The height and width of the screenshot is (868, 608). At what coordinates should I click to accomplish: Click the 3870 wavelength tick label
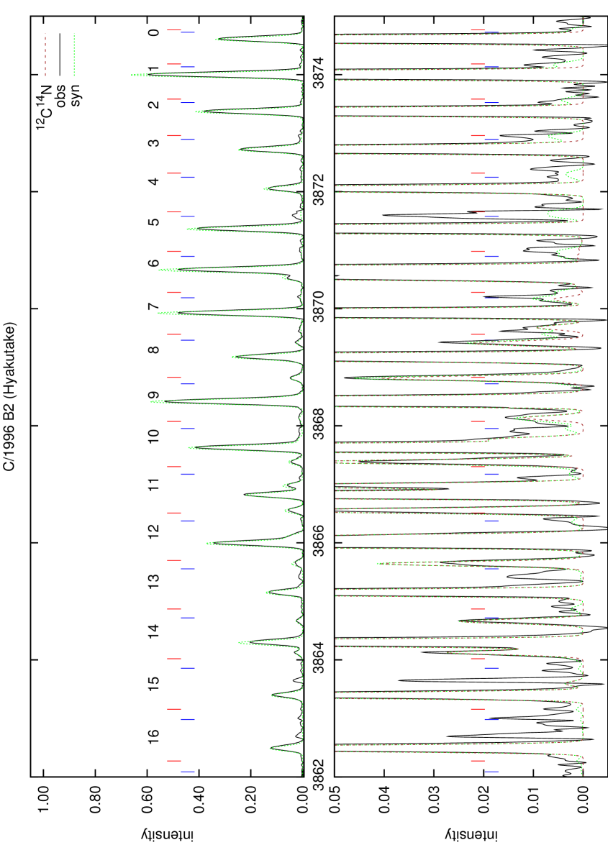point(319,308)
